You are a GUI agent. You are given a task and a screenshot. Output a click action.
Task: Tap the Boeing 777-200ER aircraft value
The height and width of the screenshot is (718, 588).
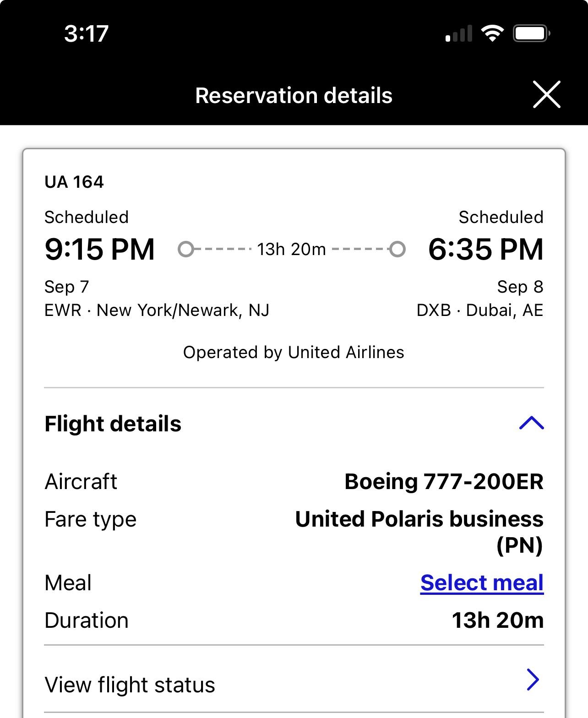pyautogui.click(x=444, y=482)
